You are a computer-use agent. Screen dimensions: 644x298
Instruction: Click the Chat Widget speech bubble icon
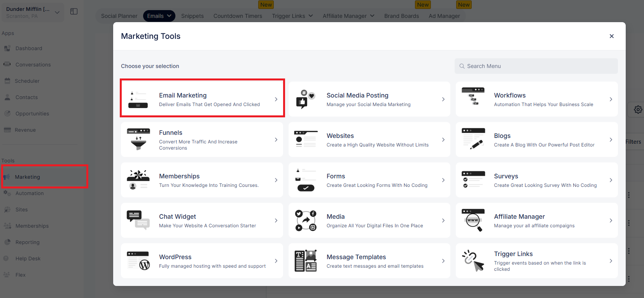tap(138, 220)
